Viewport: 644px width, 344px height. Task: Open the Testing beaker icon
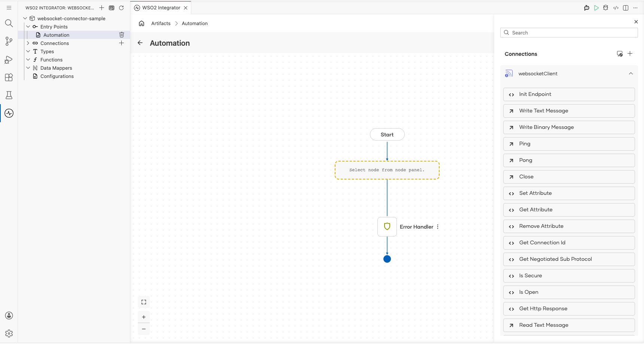click(x=9, y=95)
